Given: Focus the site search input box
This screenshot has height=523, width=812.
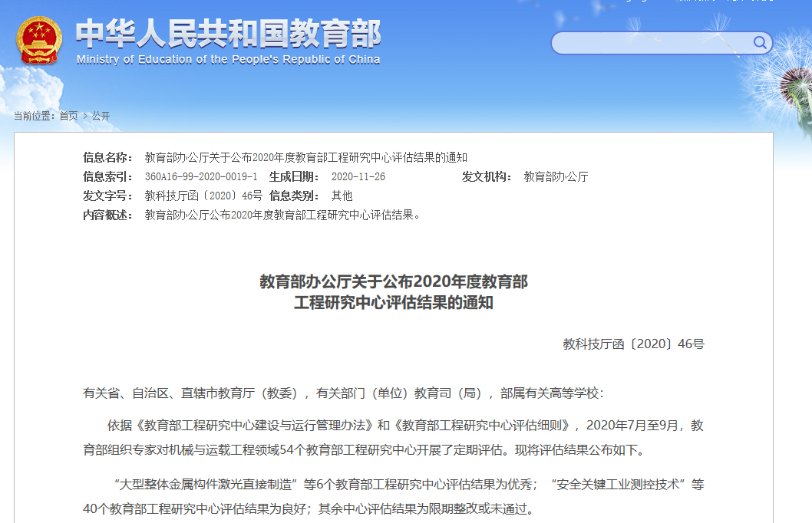Looking at the screenshot, I should [x=651, y=43].
